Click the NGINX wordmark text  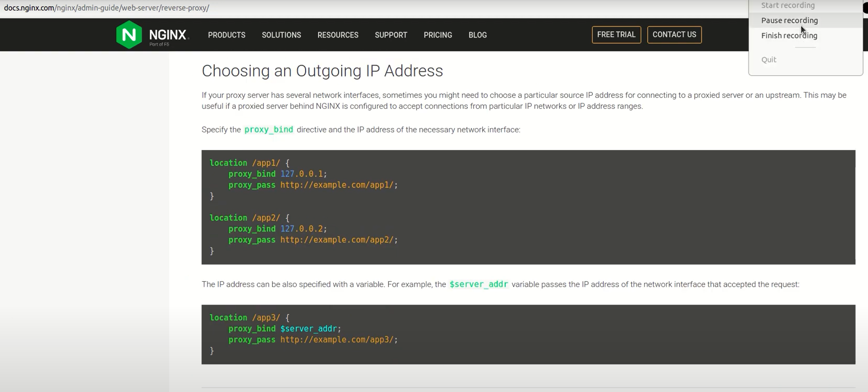click(x=168, y=35)
